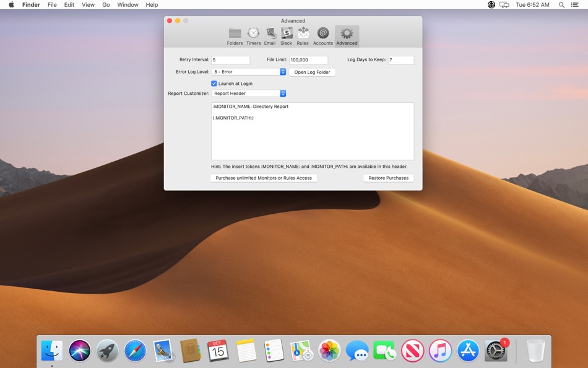Open Messages from the Dock
The height and width of the screenshot is (368, 588).
point(357,351)
